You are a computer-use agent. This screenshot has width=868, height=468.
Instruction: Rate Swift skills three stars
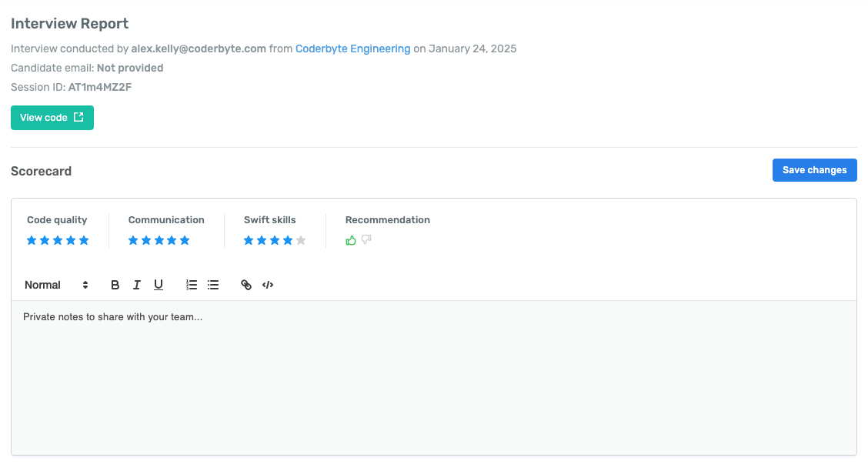point(275,240)
